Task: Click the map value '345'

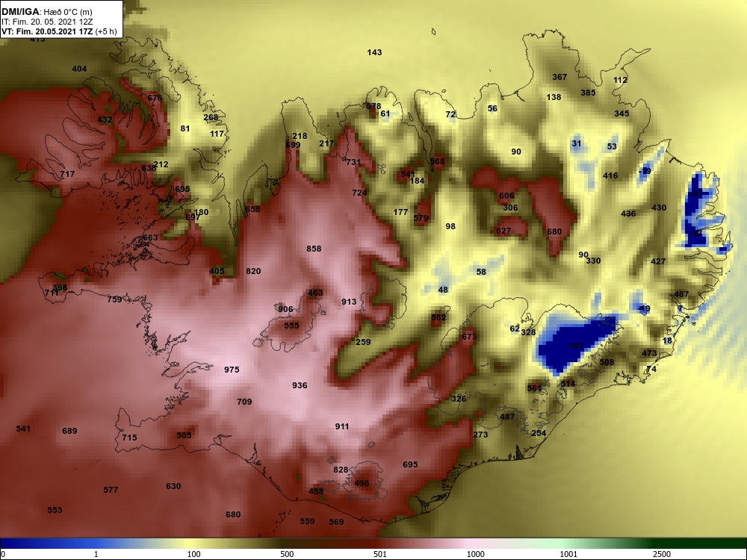Action: [622, 113]
